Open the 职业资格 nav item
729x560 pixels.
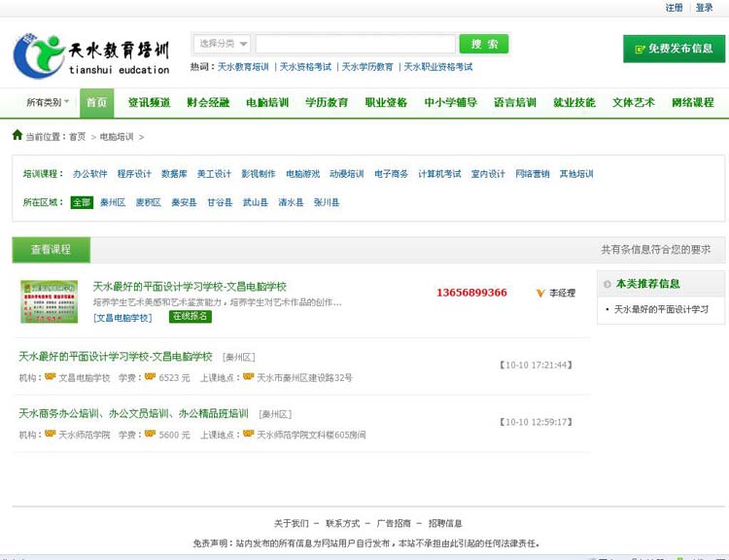[386, 103]
